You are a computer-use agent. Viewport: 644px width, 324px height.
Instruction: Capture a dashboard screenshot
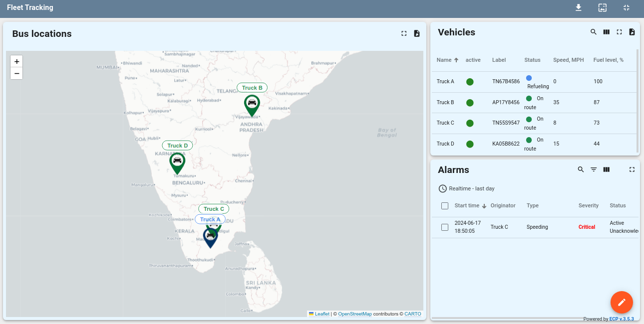(x=602, y=7)
